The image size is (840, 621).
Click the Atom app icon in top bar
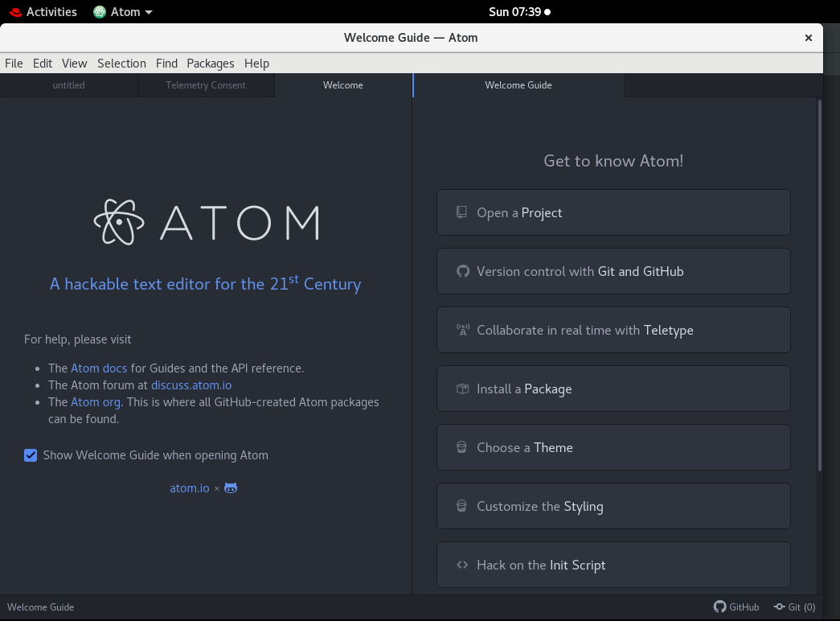(100, 12)
